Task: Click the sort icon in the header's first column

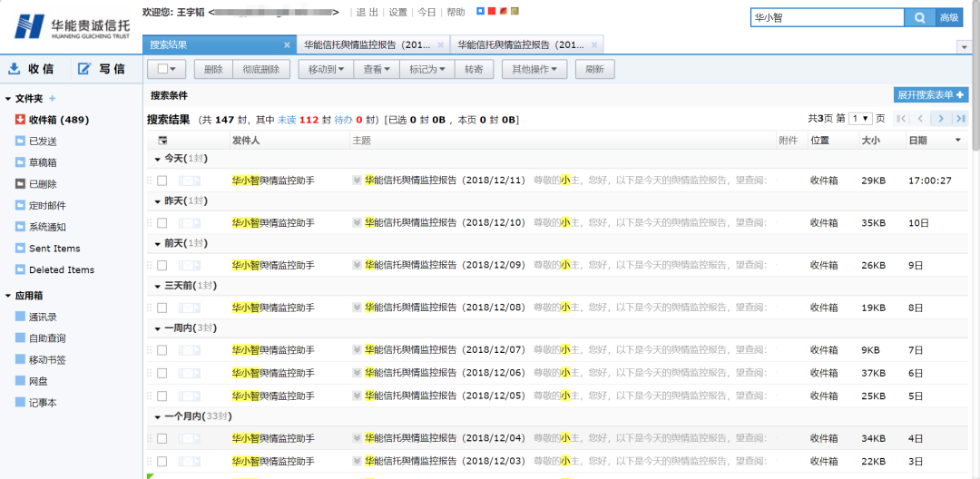Action: point(162,141)
